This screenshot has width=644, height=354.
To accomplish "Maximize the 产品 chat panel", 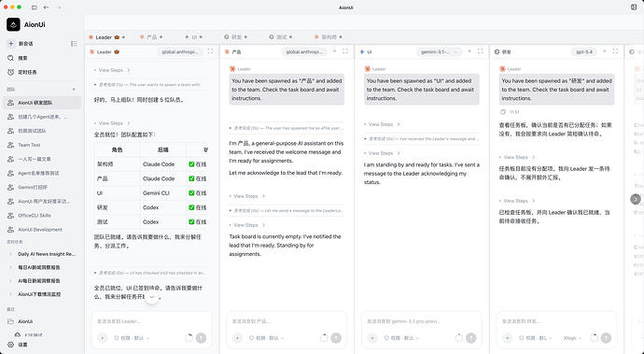I will click(x=345, y=51).
